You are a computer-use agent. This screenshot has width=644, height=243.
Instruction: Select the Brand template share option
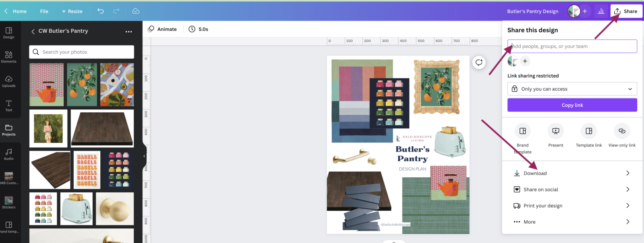pos(522,139)
